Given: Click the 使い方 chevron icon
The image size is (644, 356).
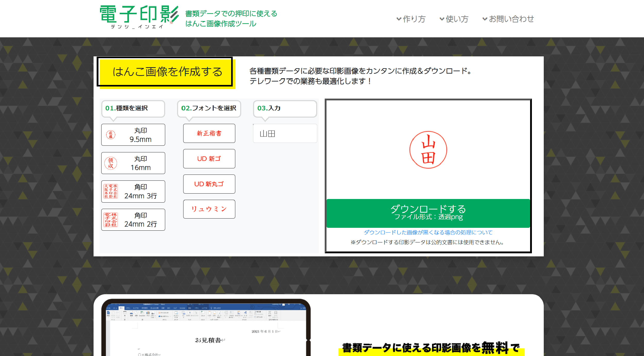Looking at the screenshot, I should pos(442,19).
